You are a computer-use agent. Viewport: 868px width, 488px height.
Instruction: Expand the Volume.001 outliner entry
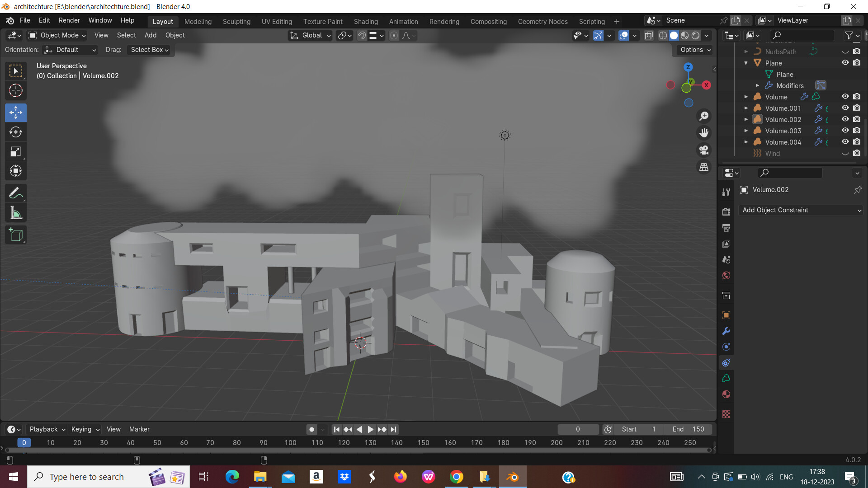[x=746, y=108]
